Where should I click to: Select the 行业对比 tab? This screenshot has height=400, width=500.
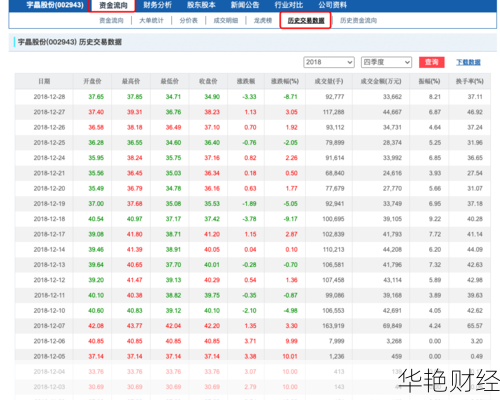(289, 5)
